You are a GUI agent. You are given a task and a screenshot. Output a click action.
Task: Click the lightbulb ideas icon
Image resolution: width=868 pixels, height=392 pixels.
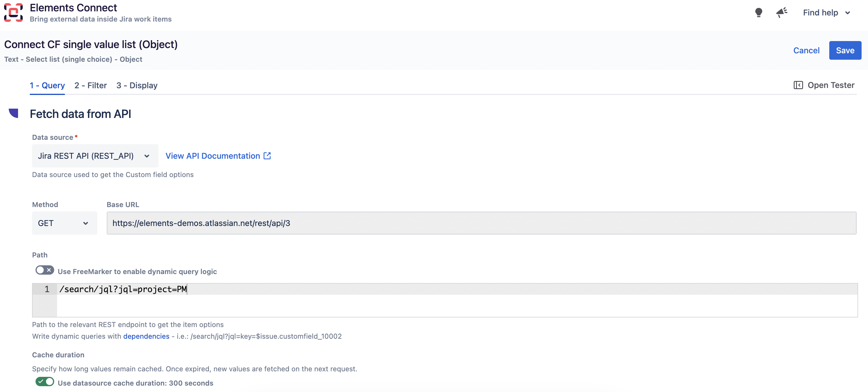[758, 13]
